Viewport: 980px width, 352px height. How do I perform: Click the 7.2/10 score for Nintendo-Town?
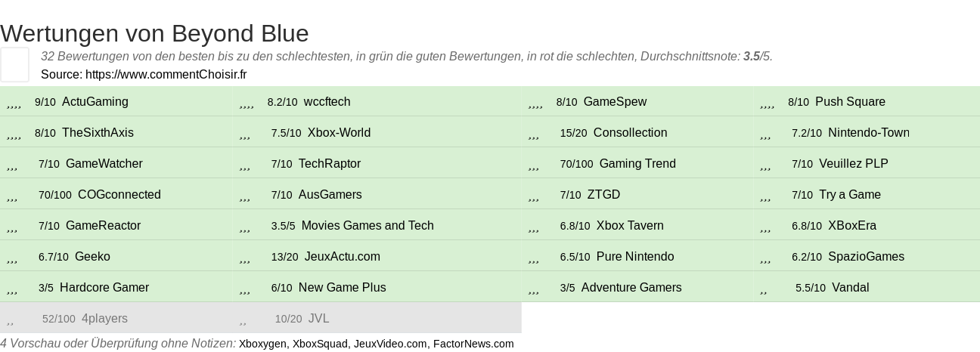[807, 133]
